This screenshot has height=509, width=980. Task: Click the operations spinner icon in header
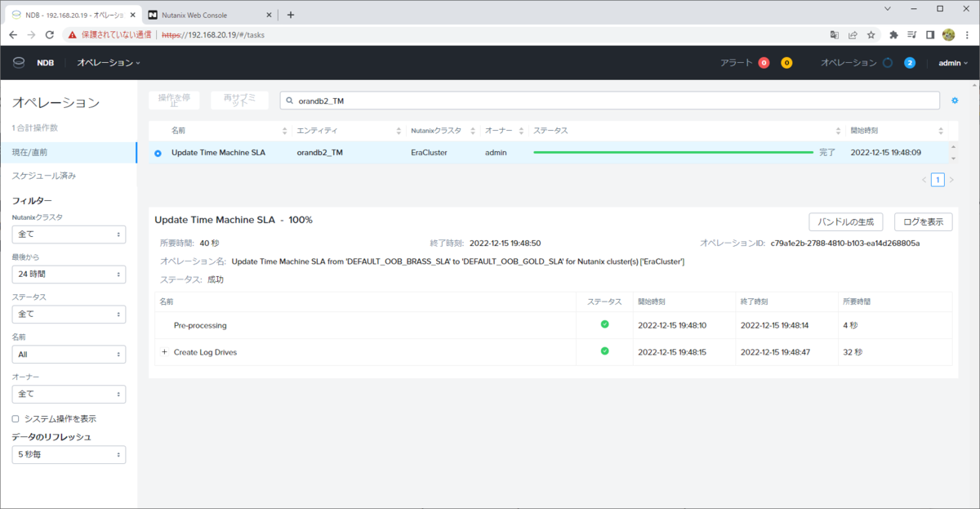tap(888, 63)
